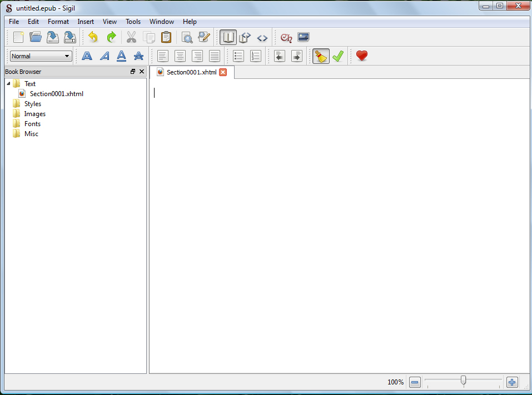Float the Book Browser panel
Image resolution: width=532 pixels, height=395 pixels.
point(133,72)
